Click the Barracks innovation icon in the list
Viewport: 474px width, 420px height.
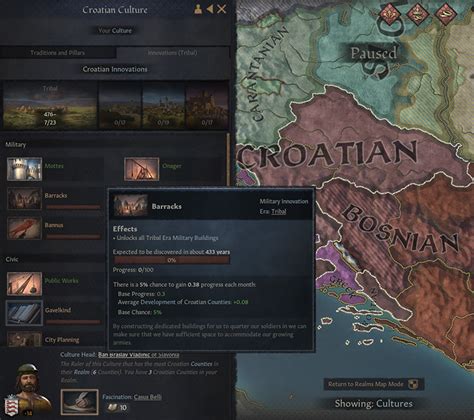[24, 198]
